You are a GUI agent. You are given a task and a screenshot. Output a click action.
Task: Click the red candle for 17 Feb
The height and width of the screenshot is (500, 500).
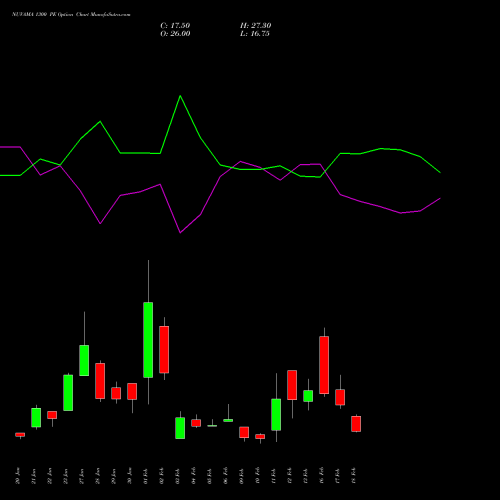pos(340,397)
